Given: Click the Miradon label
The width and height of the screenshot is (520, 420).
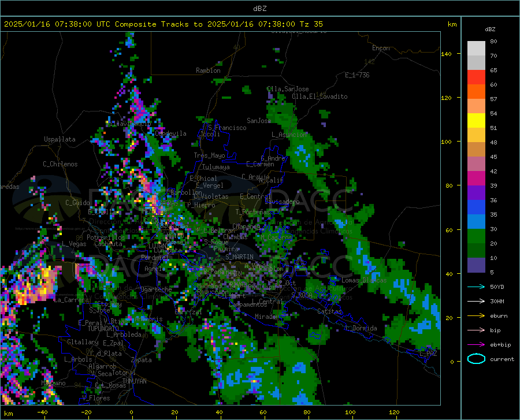Looking at the screenshot, I should pyautogui.click(x=266, y=317).
